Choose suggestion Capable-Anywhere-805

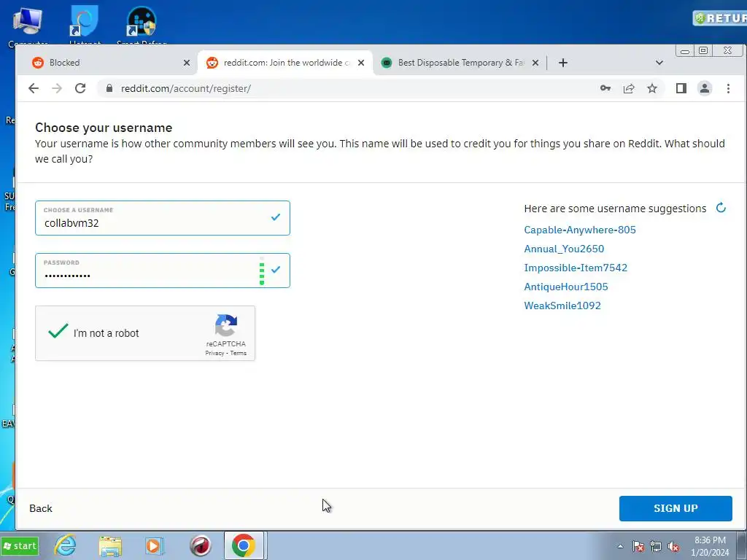(580, 230)
